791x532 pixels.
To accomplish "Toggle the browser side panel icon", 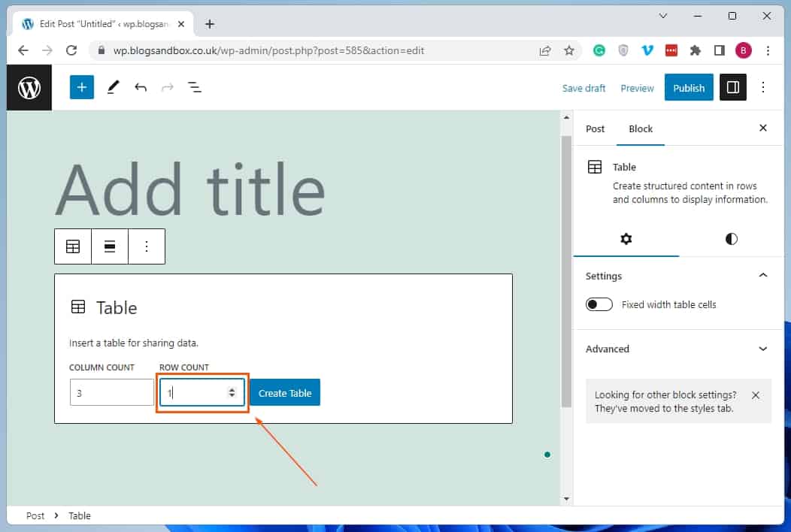I will [720, 50].
